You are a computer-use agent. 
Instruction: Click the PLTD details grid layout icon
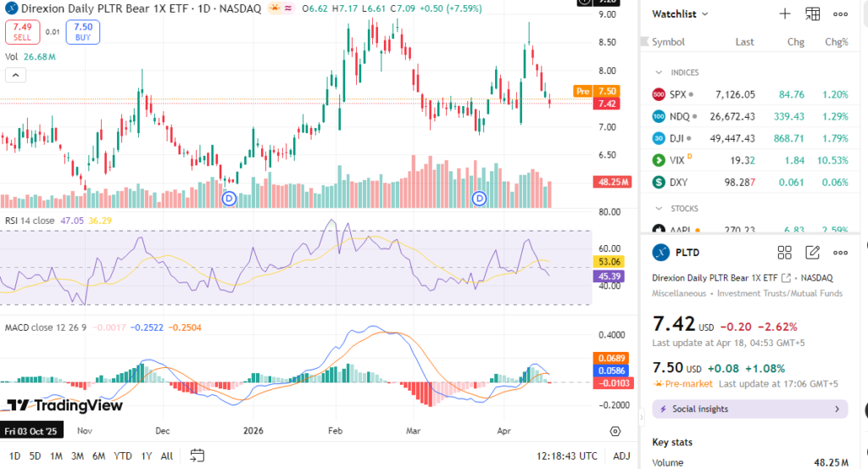click(x=784, y=252)
